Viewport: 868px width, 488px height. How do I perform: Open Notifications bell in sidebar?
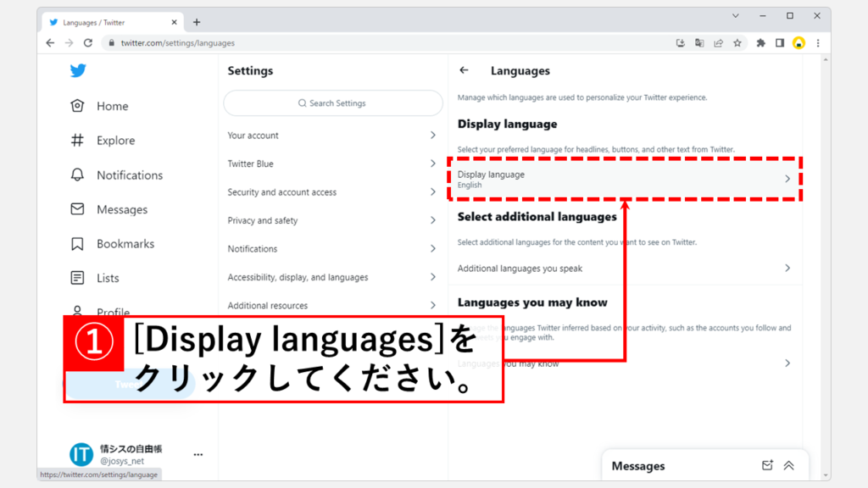[78, 175]
